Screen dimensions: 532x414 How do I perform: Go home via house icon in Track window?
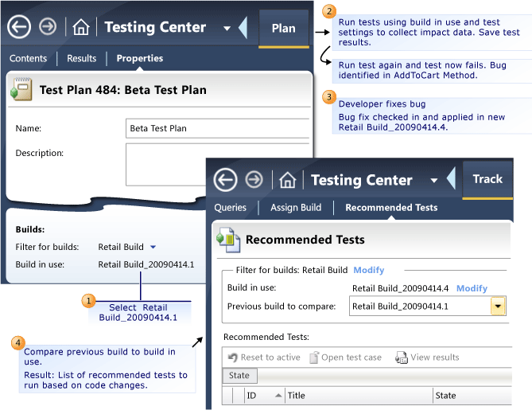click(x=288, y=180)
